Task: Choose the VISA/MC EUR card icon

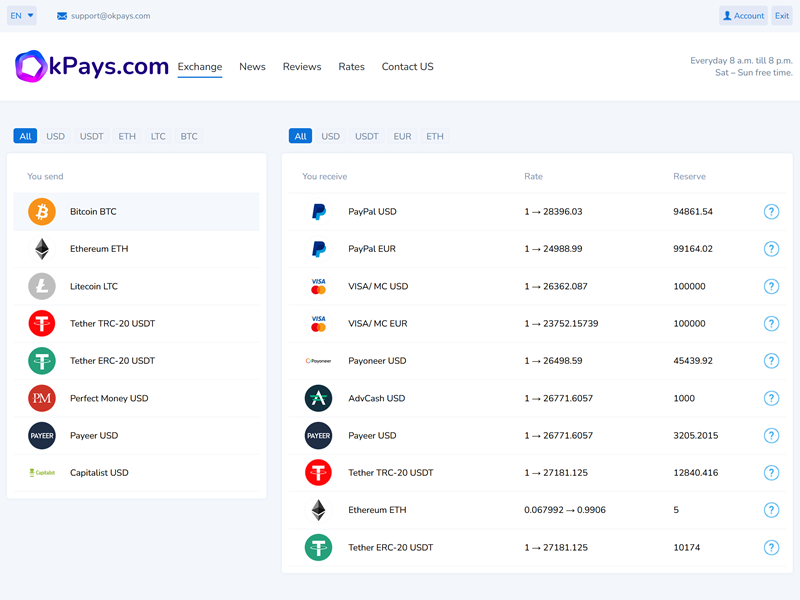Action: 318,323
